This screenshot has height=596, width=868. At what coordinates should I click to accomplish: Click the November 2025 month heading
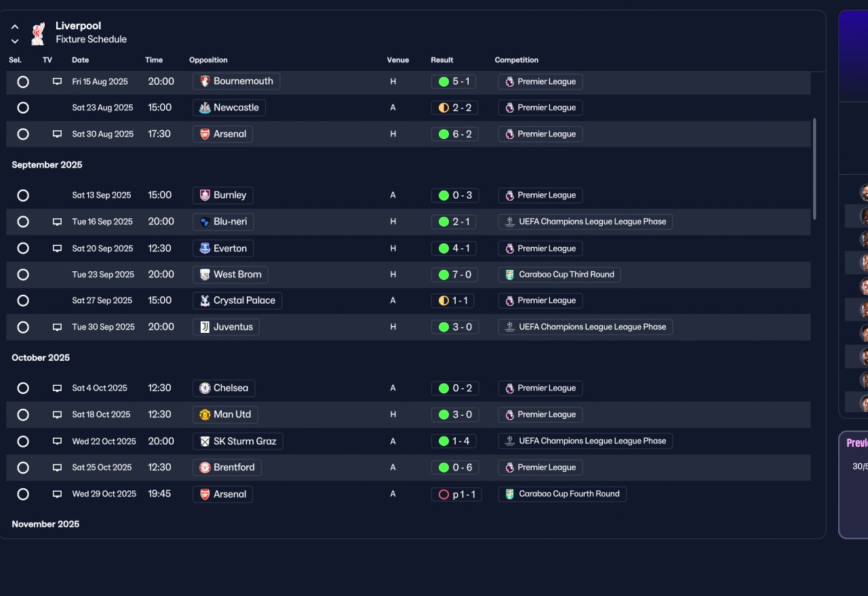pyautogui.click(x=45, y=524)
